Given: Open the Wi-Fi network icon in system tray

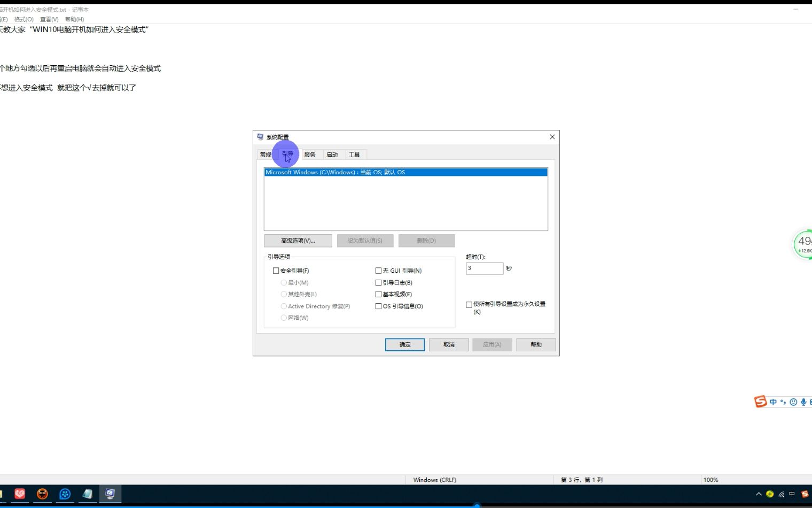Looking at the screenshot, I should click(781, 494).
